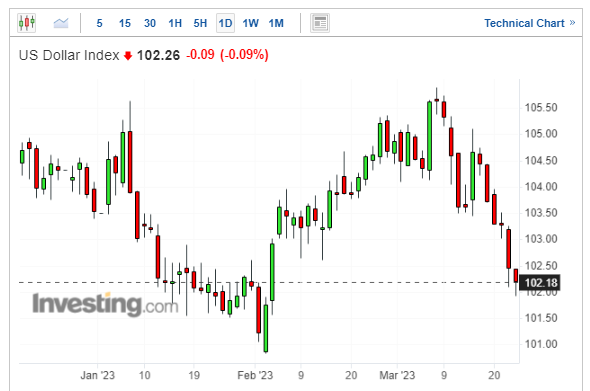
Task: Select the 1M interval
Action: [276, 23]
